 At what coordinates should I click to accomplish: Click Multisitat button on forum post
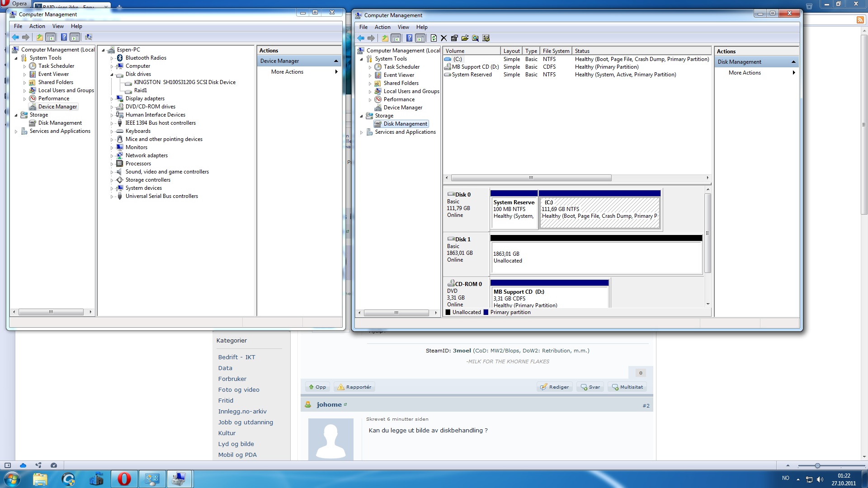(x=627, y=387)
